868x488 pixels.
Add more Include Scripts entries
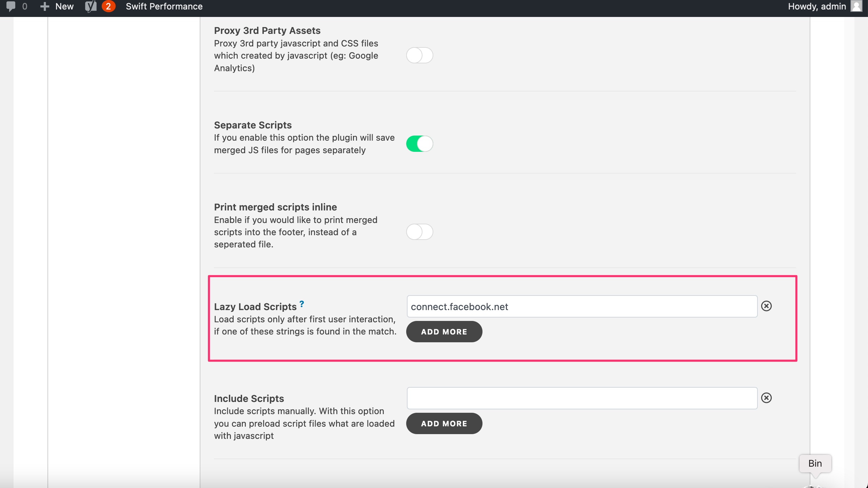pos(444,424)
